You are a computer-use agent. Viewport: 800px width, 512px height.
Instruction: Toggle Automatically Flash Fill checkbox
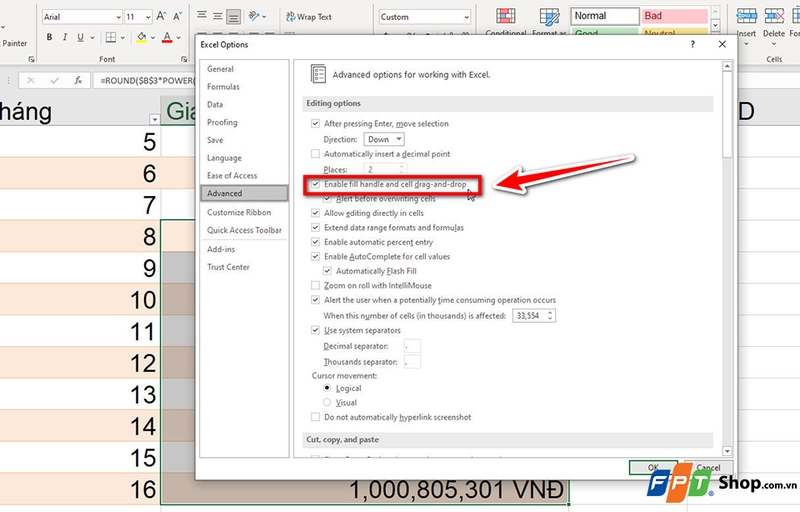pos(327,271)
